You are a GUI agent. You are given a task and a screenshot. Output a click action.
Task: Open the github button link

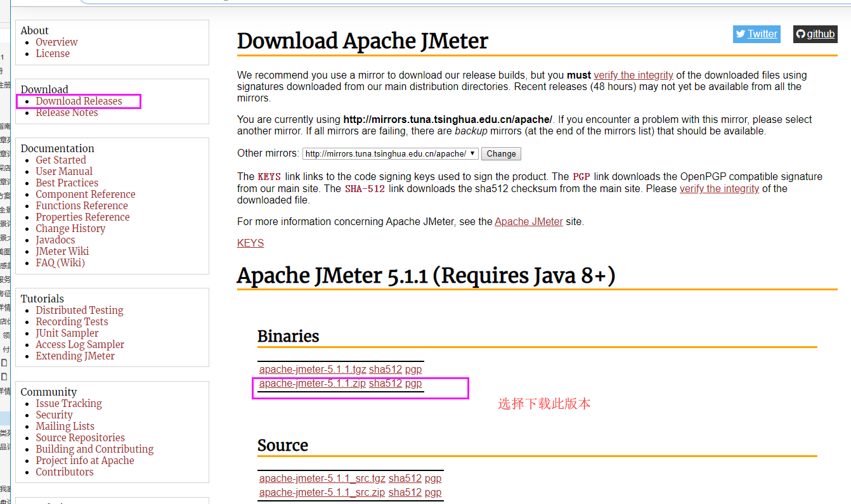[x=815, y=34]
